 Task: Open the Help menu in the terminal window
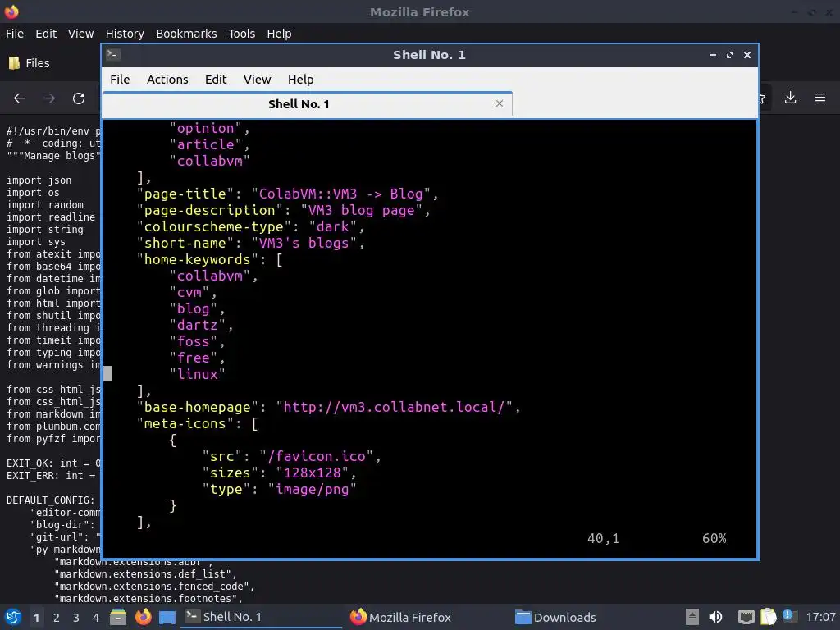[x=300, y=80]
